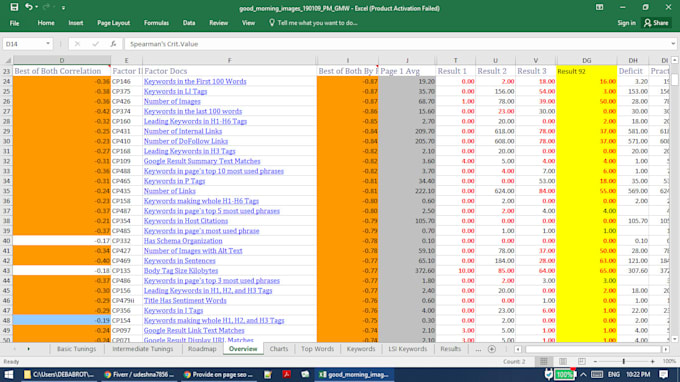Select column header F

tap(229, 61)
